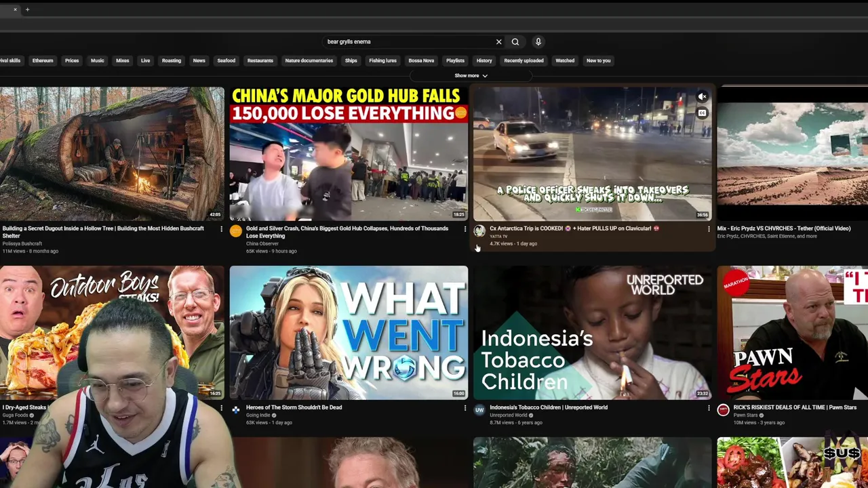Play Eric Prydz desert landscape mix thumbnail
The height and width of the screenshot is (488, 868).
click(x=792, y=153)
